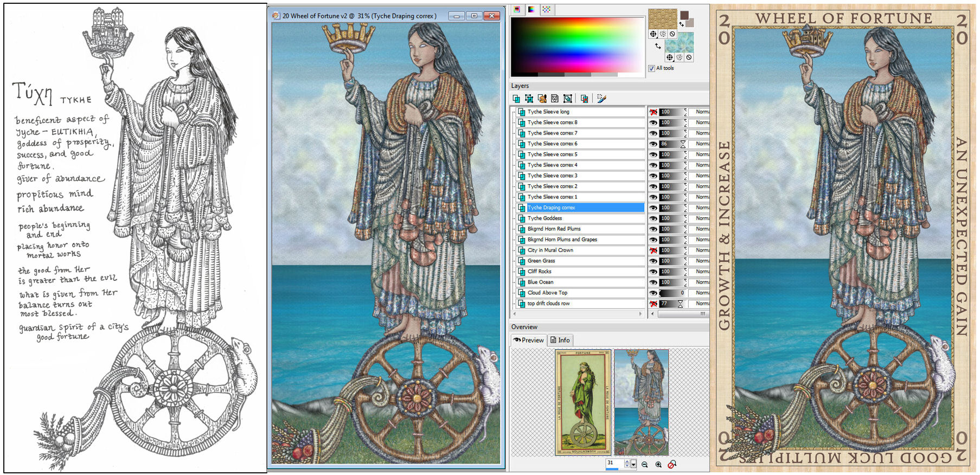
Task: Swap the foreground and background materials
Action: [658, 46]
